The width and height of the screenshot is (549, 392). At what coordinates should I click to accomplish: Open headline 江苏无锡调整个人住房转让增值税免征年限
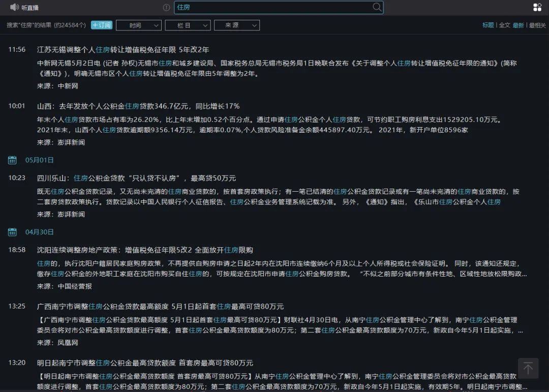(x=123, y=50)
